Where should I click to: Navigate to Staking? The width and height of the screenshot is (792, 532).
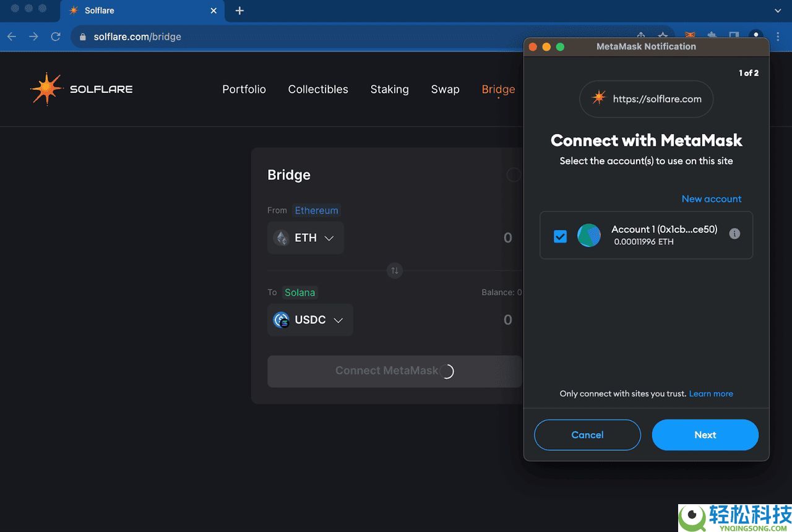click(390, 90)
